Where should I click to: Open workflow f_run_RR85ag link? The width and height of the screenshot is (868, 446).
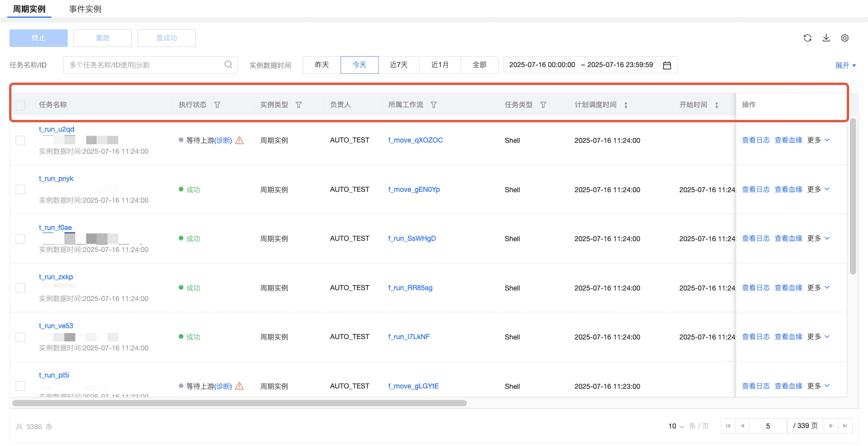coord(410,287)
